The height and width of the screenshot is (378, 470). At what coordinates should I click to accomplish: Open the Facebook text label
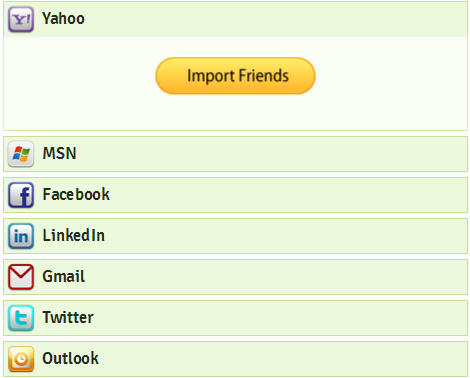pyautogui.click(x=76, y=195)
